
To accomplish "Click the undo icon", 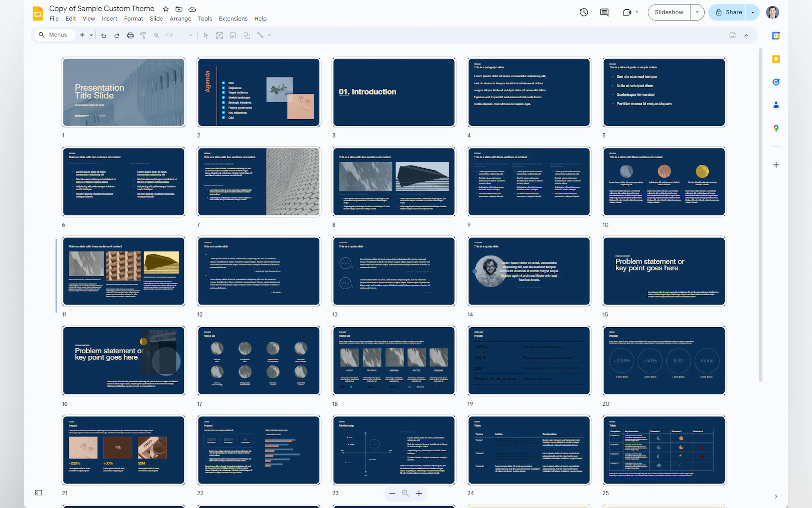I will (103, 35).
